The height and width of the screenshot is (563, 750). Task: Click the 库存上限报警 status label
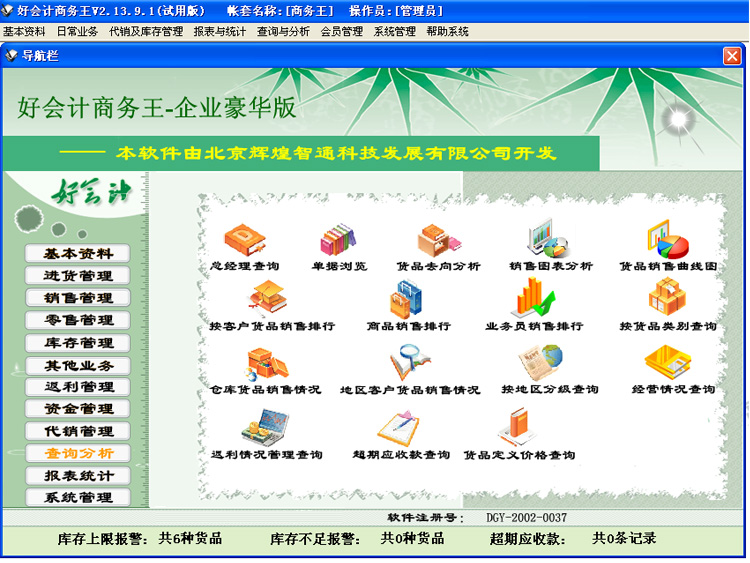(x=102, y=539)
